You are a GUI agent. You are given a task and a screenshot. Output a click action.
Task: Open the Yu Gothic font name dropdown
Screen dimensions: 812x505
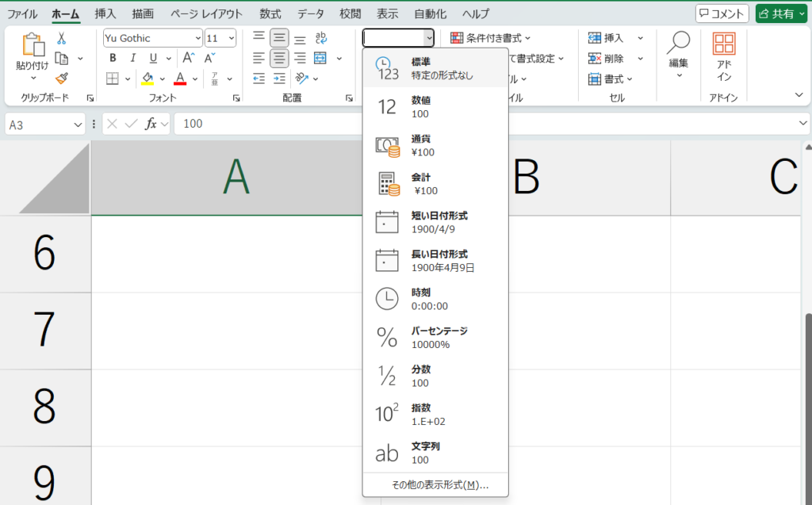point(153,38)
